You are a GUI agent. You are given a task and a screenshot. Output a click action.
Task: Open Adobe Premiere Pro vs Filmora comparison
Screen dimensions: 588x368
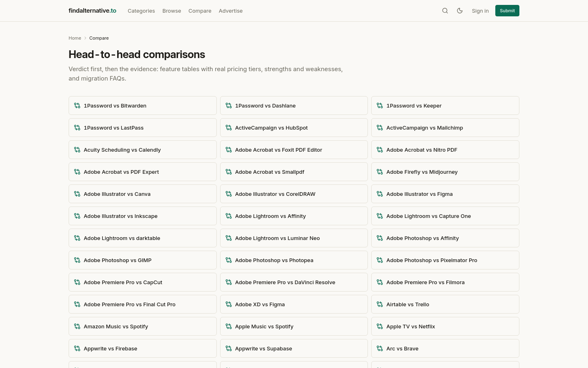click(x=445, y=282)
